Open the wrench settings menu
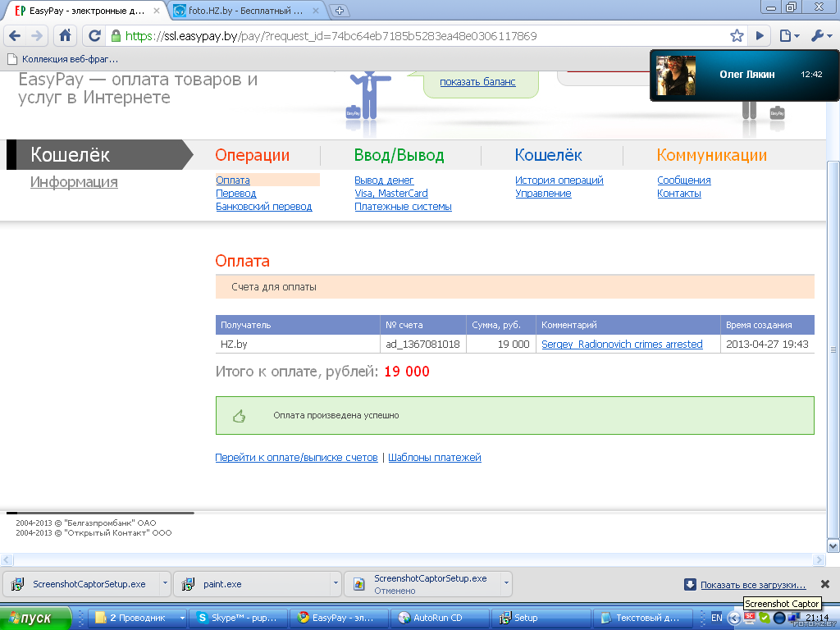Image resolution: width=840 pixels, height=630 pixels. pyautogui.click(x=821, y=36)
